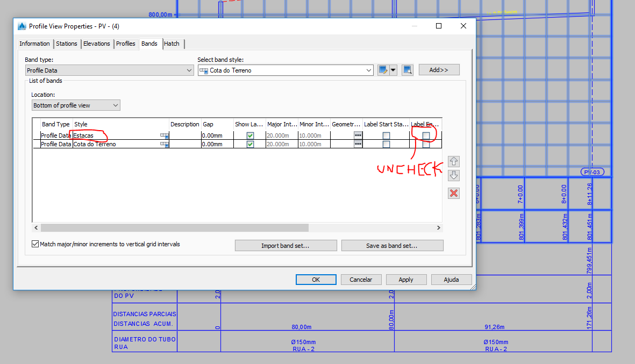Screen dimensions: 635x364
Task: Click the pick band style from drawing icon
Action: click(407, 69)
